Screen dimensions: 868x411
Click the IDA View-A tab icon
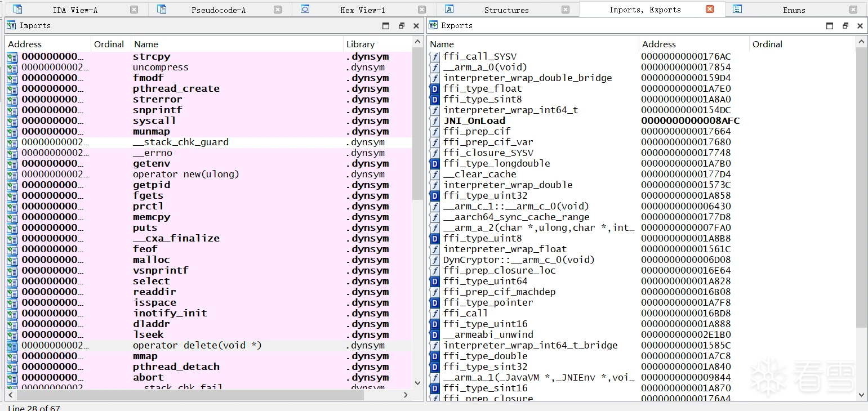pyautogui.click(x=17, y=10)
